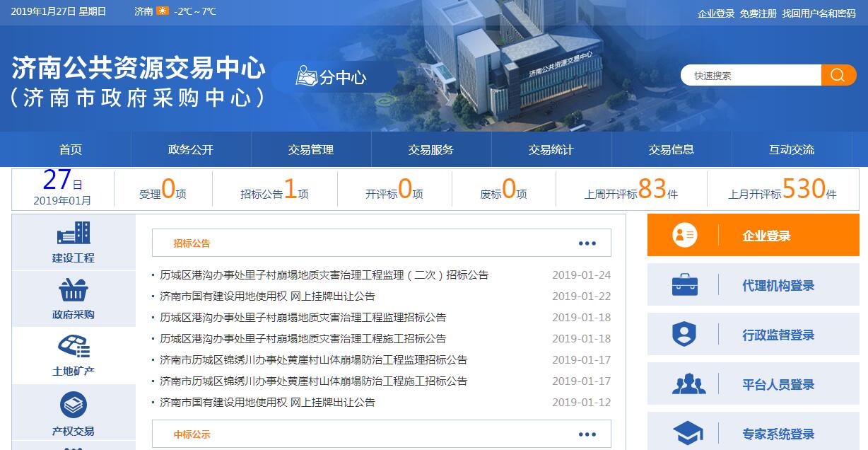The width and height of the screenshot is (868, 450).
Task: Open the 找回用户名和密码 link
Action: pos(819,13)
